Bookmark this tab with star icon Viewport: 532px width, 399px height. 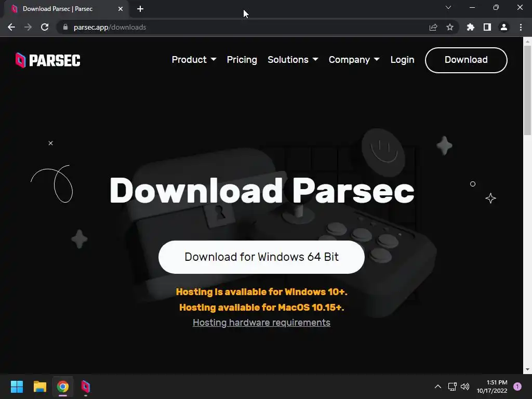[450, 27]
